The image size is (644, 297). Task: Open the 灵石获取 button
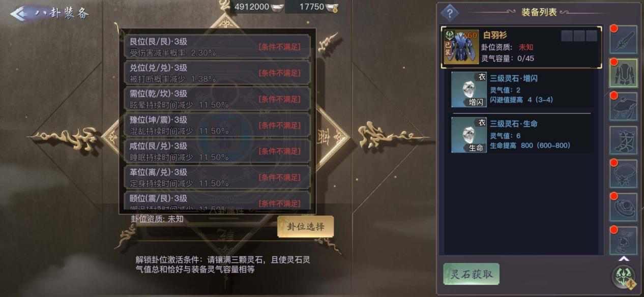point(471,274)
